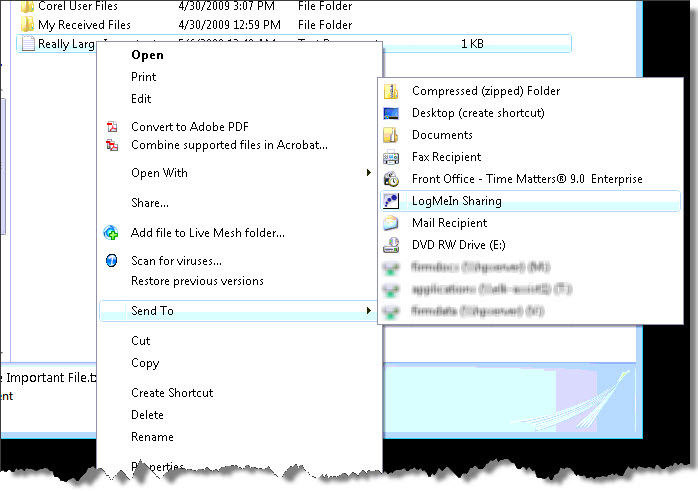The height and width of the screenshot is (491, 698).
Task: Click the DVD RW Drive (E:) icon
Action: (x=392, y=245)
